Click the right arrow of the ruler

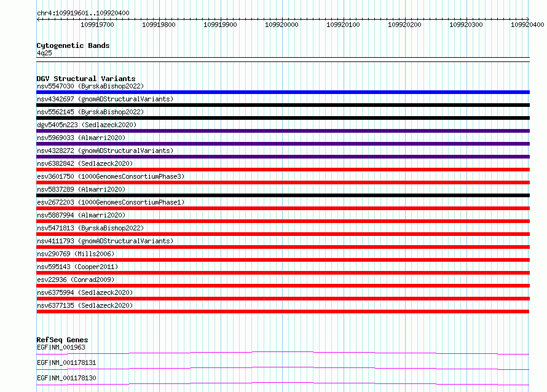tap(528, 20)
